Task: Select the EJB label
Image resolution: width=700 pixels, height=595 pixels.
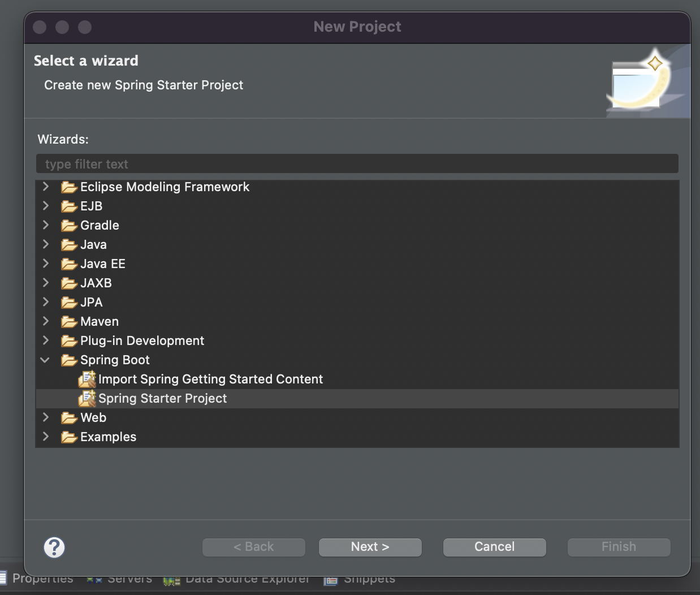Action: point(91,206)
